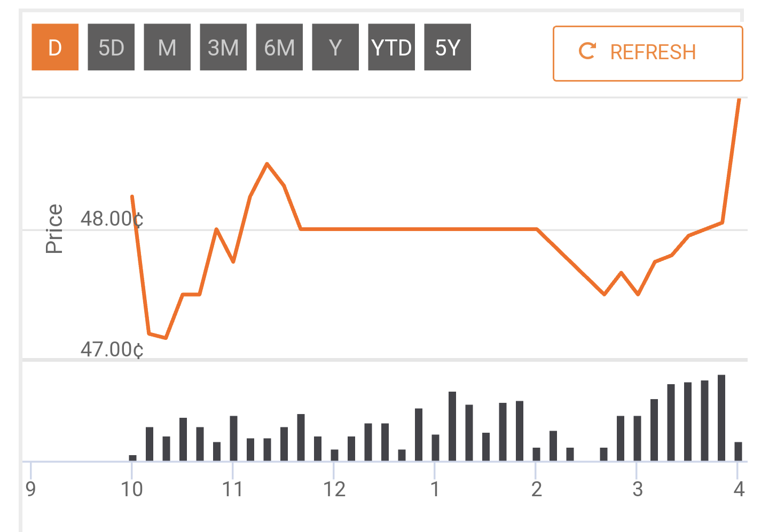The width and height of the screenshot is (769, 532).
Task: Select the D daily range tab
Action: point(55,47)
